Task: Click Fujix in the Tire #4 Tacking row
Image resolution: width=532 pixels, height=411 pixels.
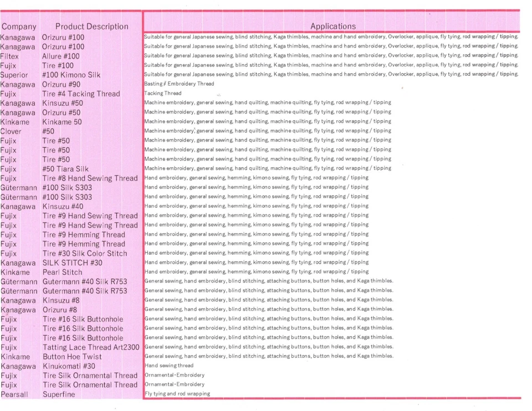Action: [8, 94]
